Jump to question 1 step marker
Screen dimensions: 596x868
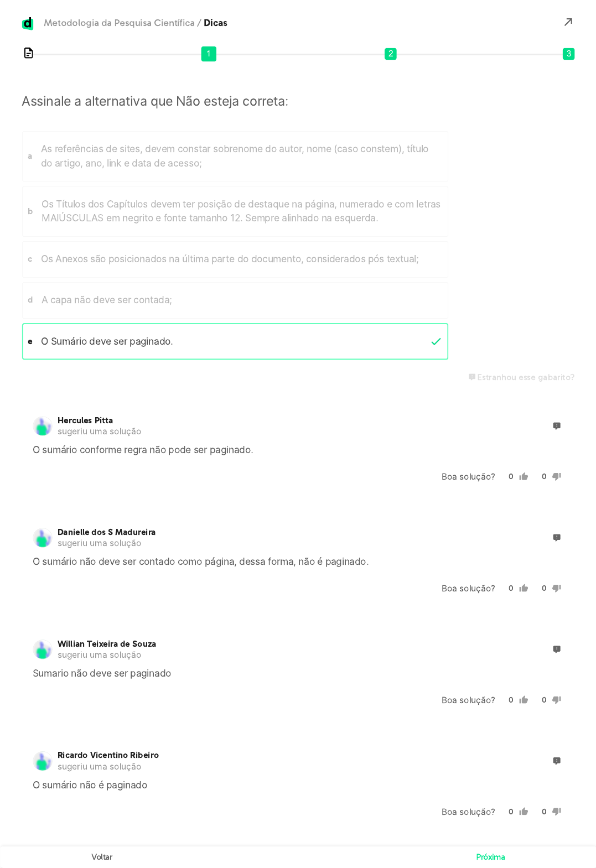(x=209, y=54)
